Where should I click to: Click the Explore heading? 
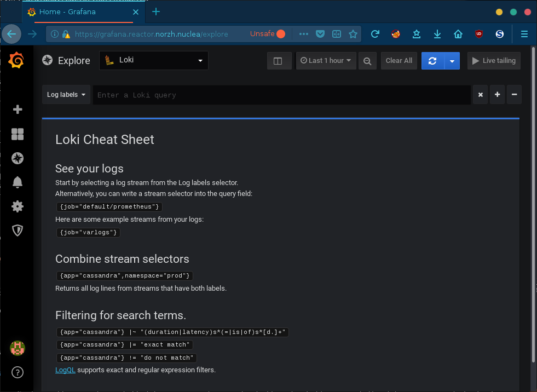pyautogui.click(x=74, y=61)
